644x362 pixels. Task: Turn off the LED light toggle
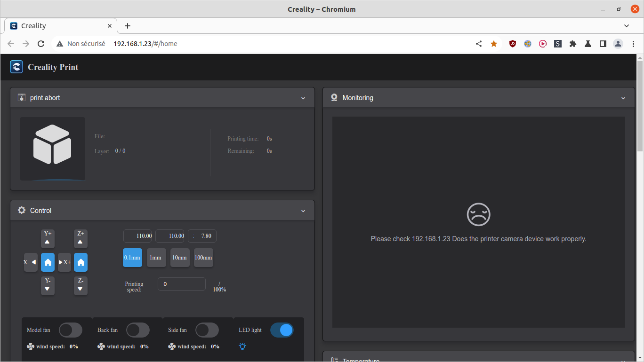pyautogui.click(x=282, y=330)
